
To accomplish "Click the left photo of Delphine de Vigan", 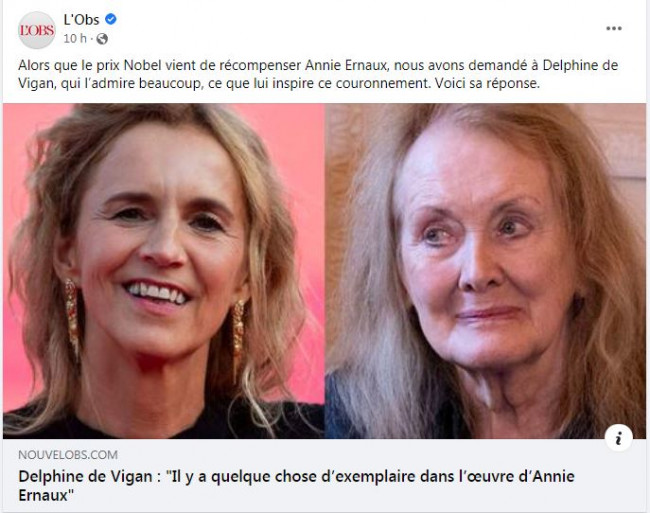I will pos(163,271).
